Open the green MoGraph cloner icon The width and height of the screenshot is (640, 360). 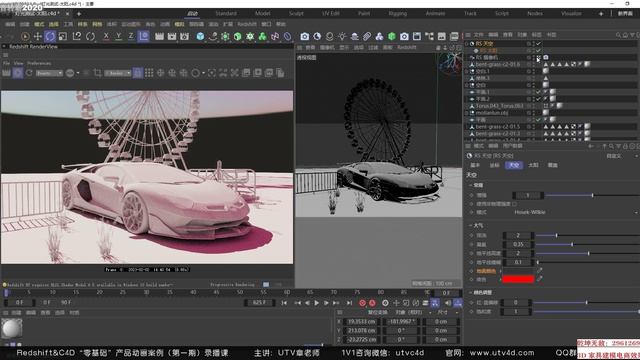[x=262, y=36]
